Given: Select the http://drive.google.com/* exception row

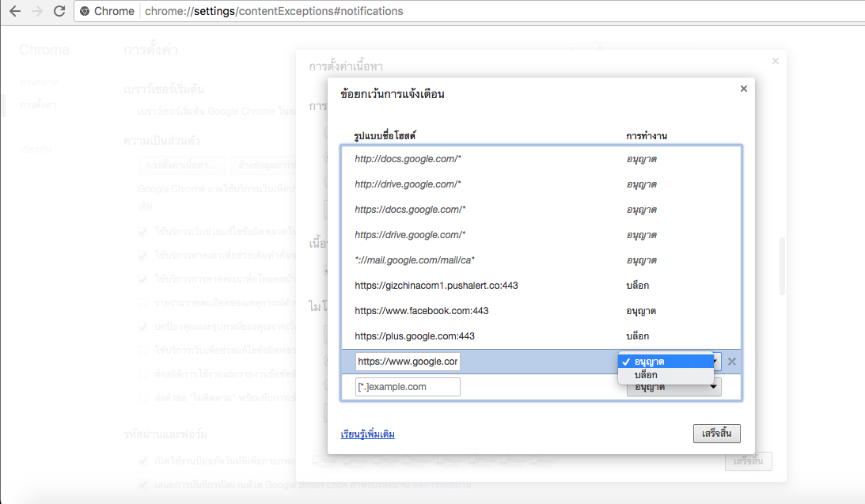Looking at the screenshot, I should (541, 184).
